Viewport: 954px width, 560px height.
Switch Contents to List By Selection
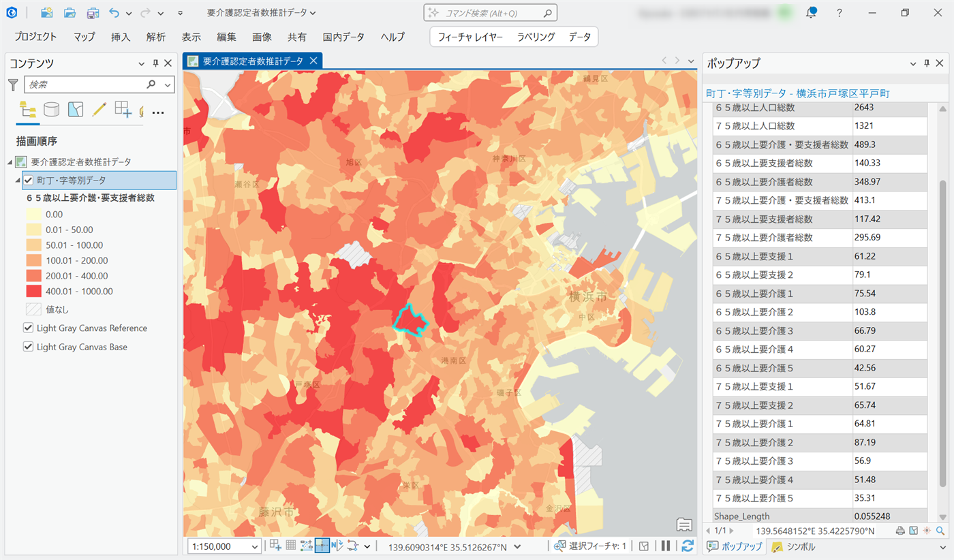point(76,110)
